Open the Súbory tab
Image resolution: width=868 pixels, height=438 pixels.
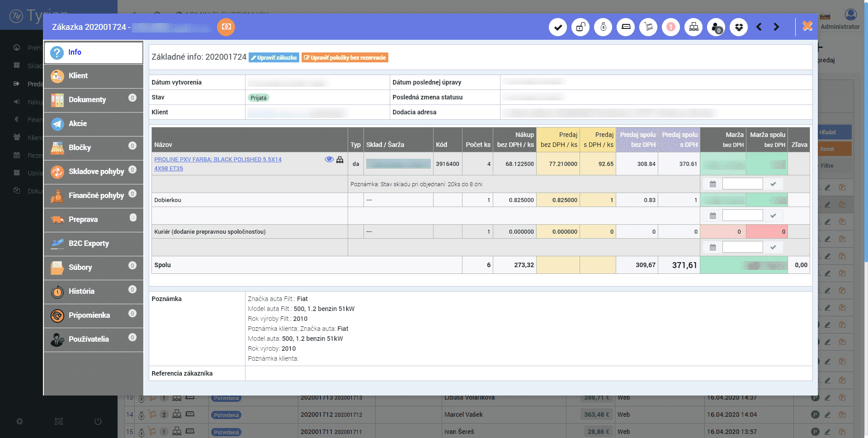coord(94,268)
